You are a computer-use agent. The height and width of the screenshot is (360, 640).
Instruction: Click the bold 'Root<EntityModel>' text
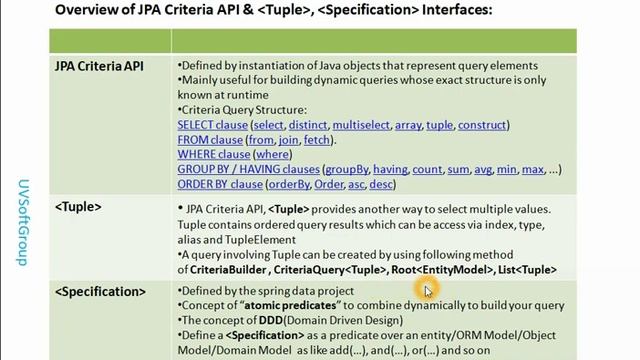pyautogui.click(x=442, y=270)
